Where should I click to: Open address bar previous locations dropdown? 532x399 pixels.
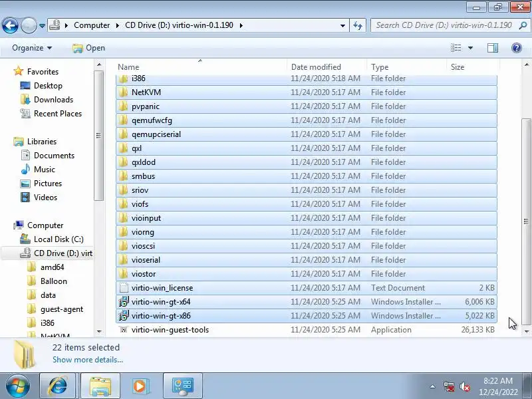342,25
